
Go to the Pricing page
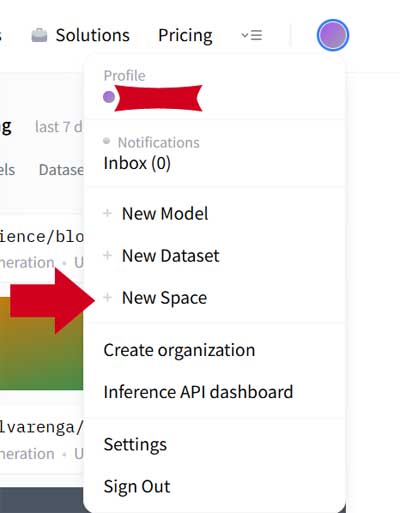(x=185, y=36)
